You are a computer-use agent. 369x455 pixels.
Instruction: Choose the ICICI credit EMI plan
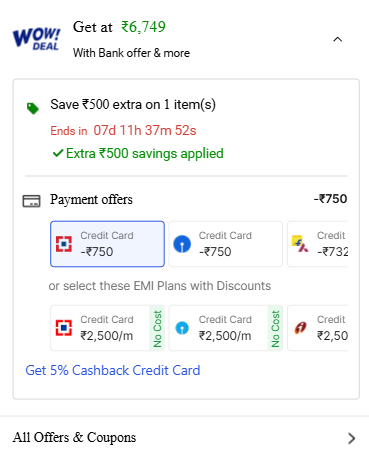pos(318,328)
